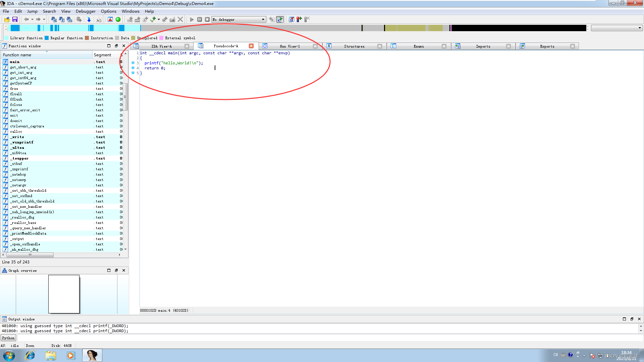This screenshot has height=362, width=644.
Task: Open Hex View-1 panel
Action: click(x=289, y=46)
